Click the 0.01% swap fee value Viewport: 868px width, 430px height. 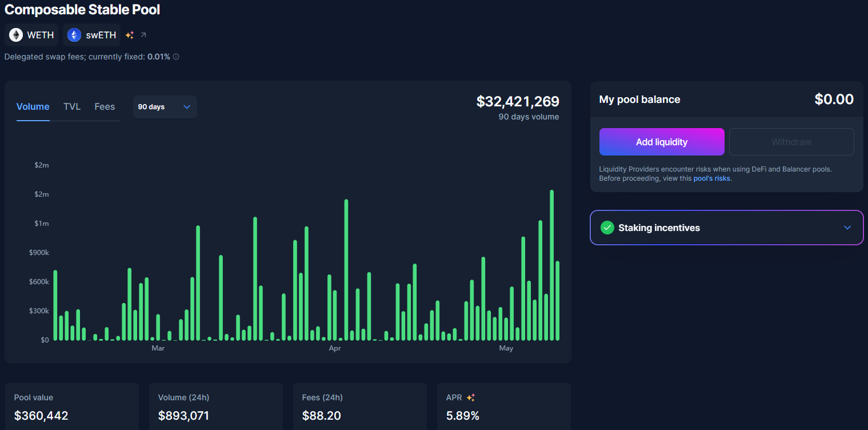(x=159, y=57)
